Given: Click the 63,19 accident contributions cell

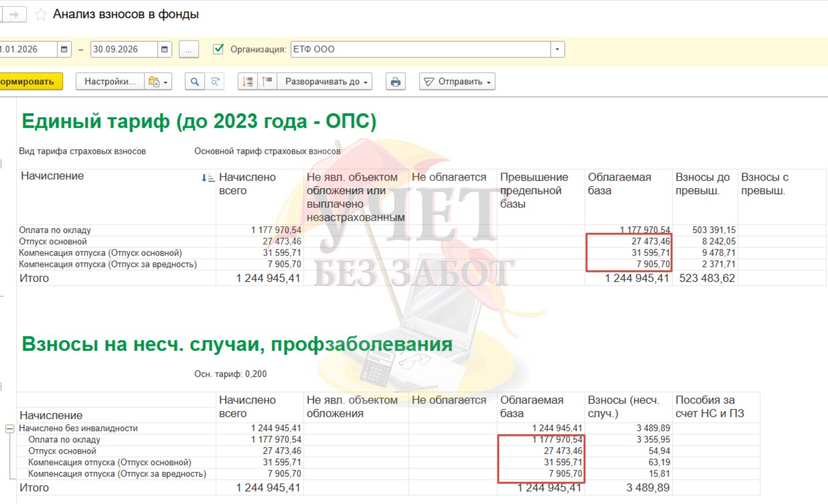Looking at the screenshot, I should (x=629, y=463).
